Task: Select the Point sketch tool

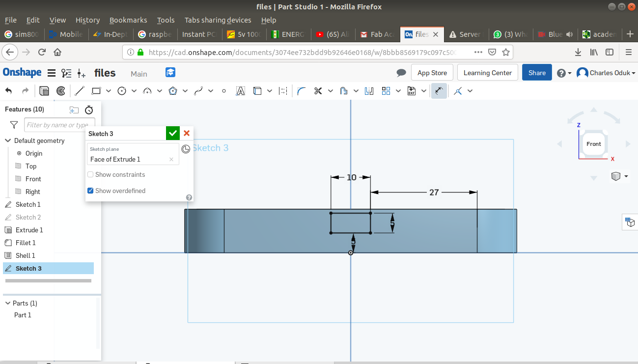Action: (224, 91)
